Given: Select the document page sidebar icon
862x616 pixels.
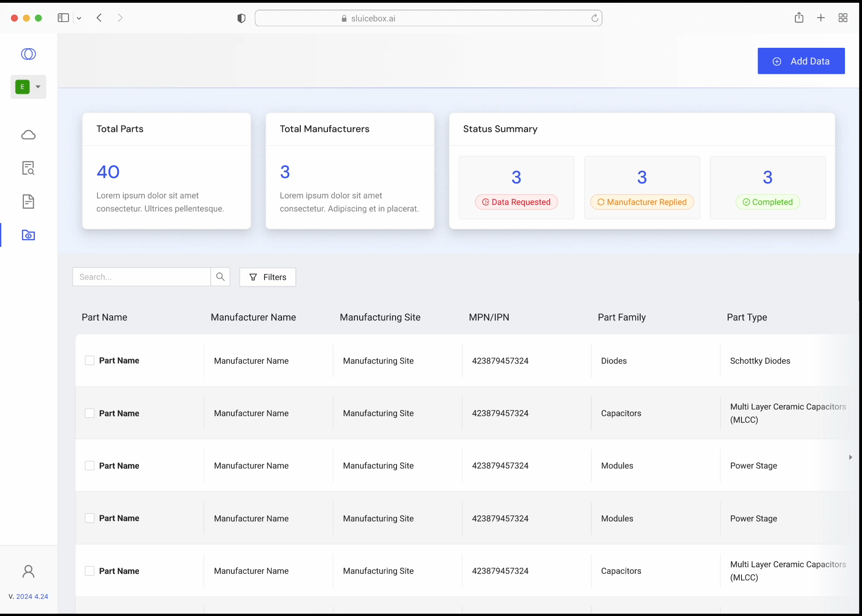Looking at the screenshot, I should (29, 201).
